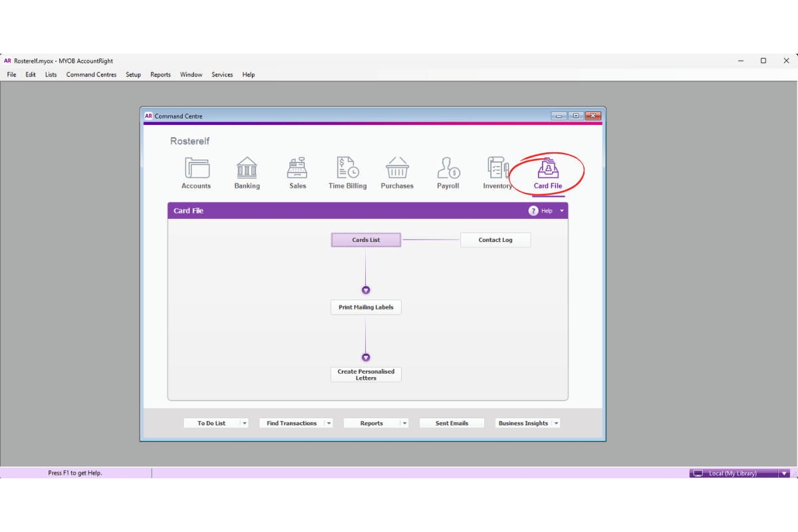Screen dimensions: 798x532
Task: Click the arrow marker above Create Personalised Letters
Action: (366, 358)
